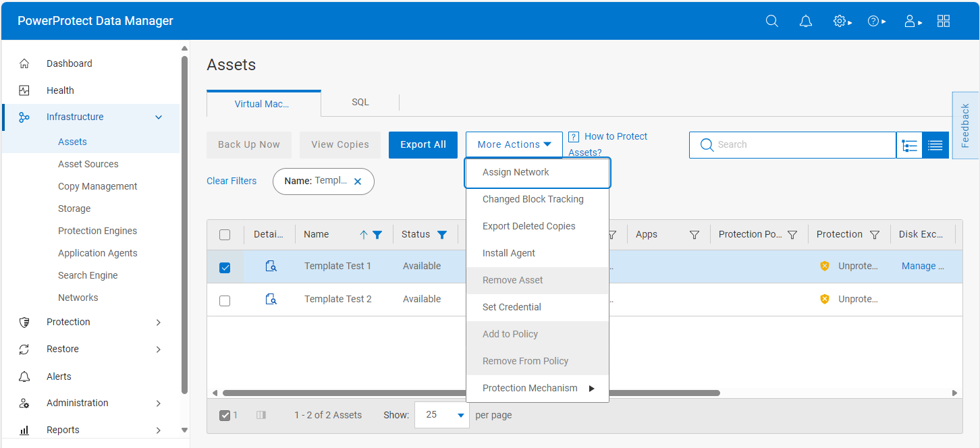Click the Clear Filters link
The image size is (980, 448).
pos(232,181)
